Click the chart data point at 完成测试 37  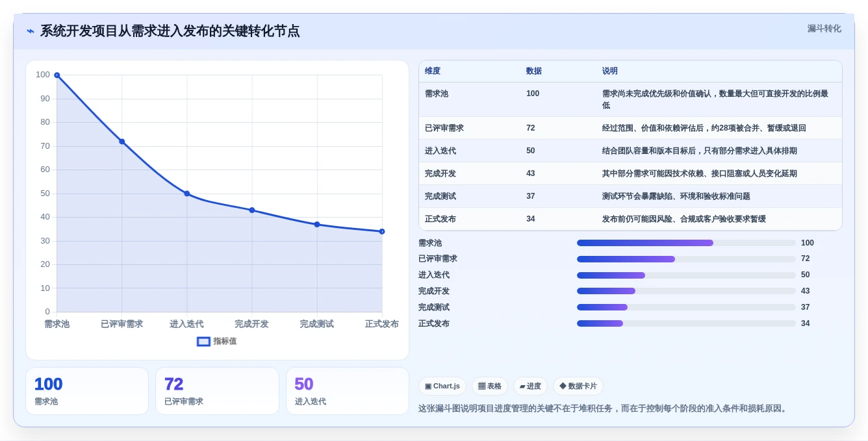[317, 225]
